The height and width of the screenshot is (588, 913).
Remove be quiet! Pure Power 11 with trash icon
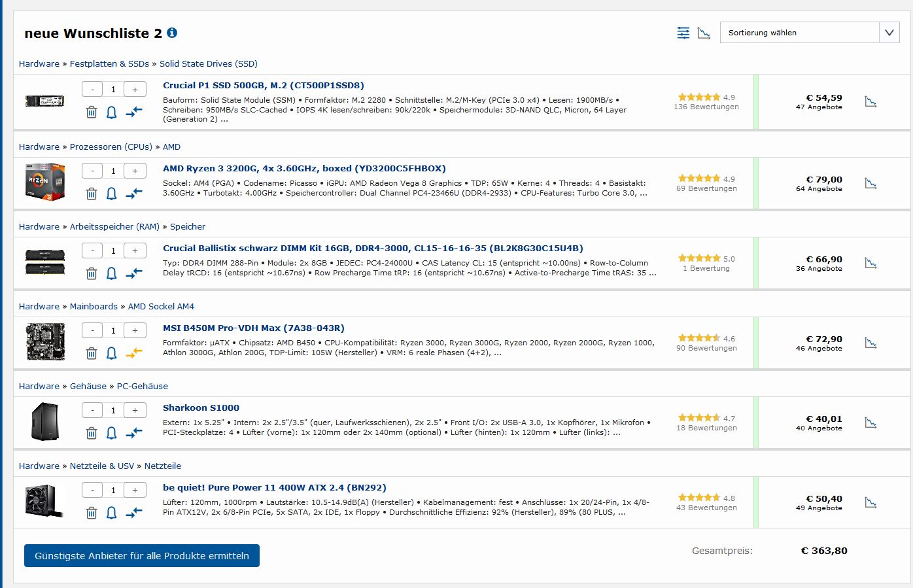coord(92,513)
